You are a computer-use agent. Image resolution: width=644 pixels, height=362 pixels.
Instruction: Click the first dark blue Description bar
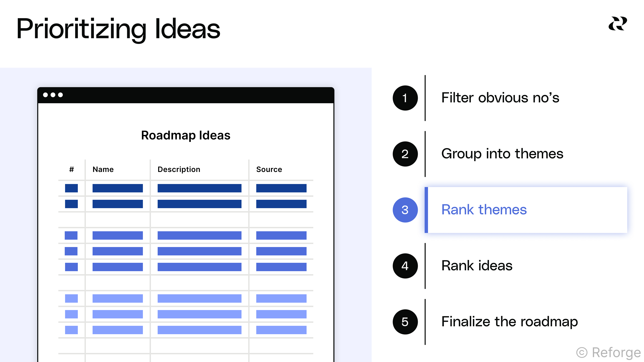200,188
